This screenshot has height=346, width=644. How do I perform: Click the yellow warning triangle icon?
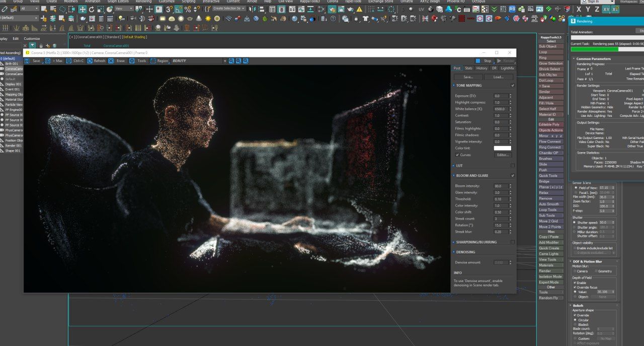[x=359, y=9]
